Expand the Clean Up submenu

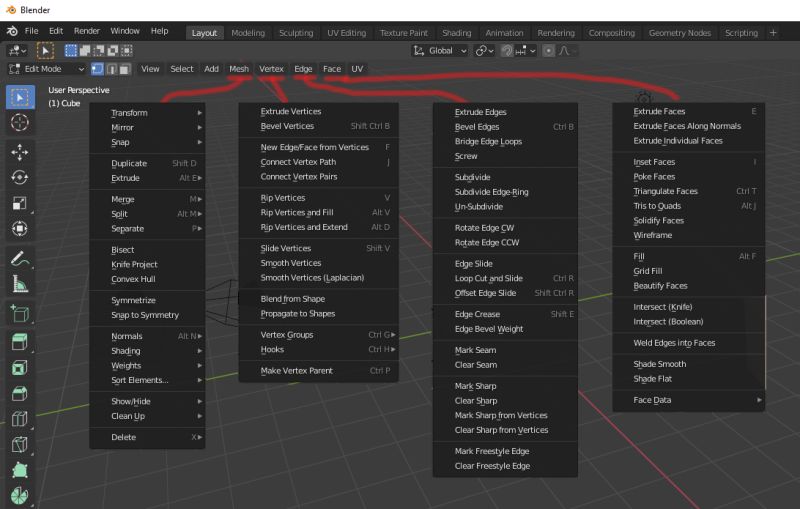tap(148, 416)
